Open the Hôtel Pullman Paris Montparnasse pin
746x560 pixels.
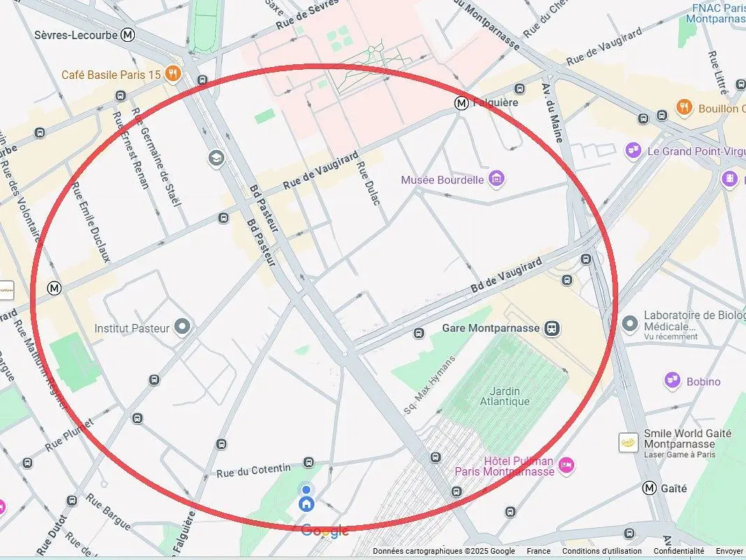pos(566,464)
